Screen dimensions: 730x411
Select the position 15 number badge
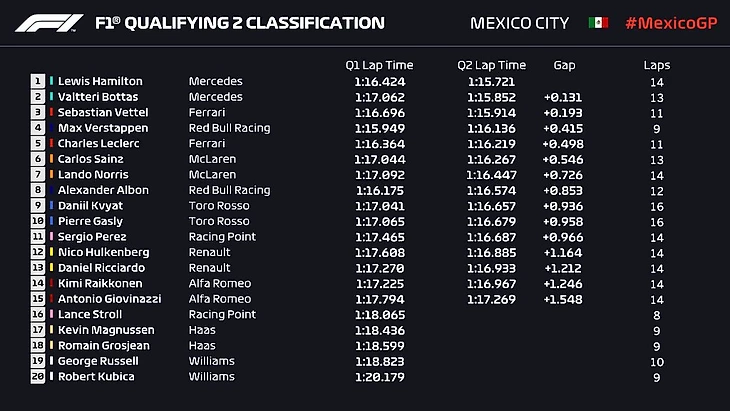[38, 299]
